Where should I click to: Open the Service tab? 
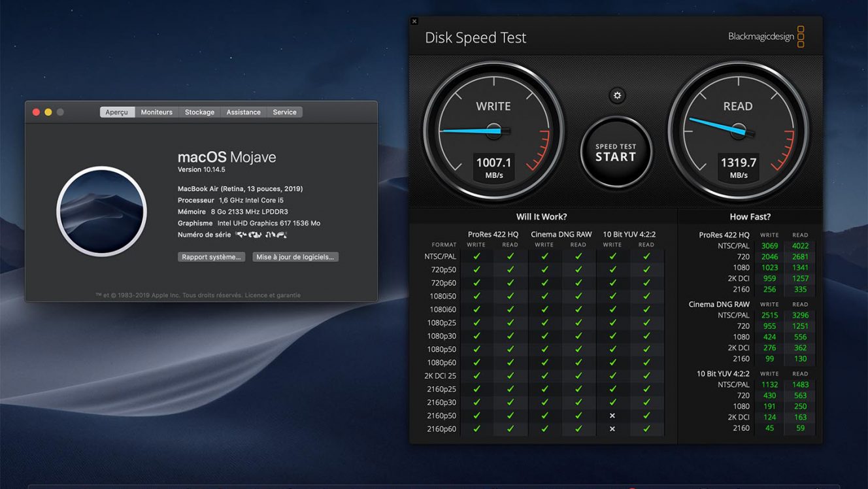[x=284, y=112]
